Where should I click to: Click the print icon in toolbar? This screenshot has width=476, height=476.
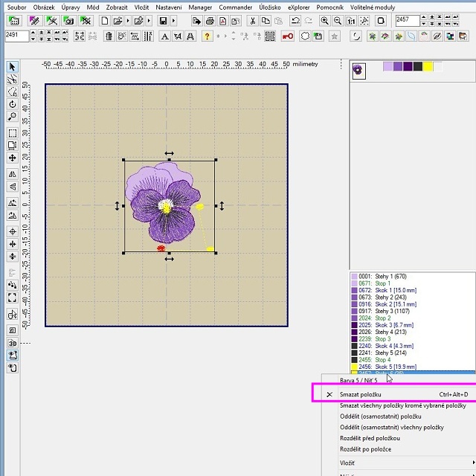tap(210, 21)
